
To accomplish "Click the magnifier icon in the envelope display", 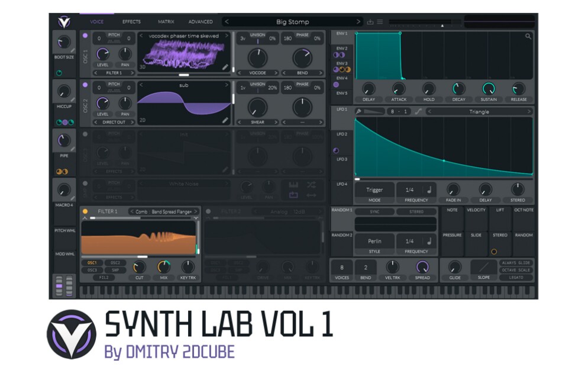I will pos(528,36).
